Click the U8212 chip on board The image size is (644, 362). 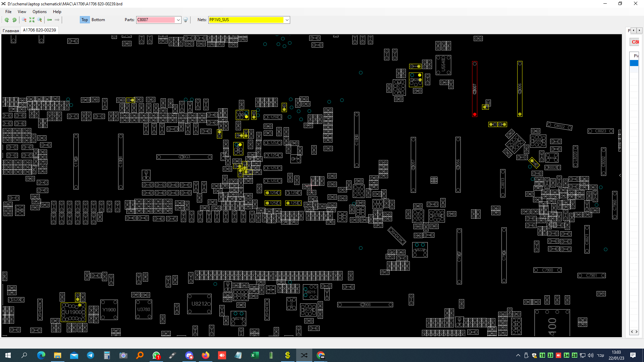pyautogui.click(x=199, y=304)
